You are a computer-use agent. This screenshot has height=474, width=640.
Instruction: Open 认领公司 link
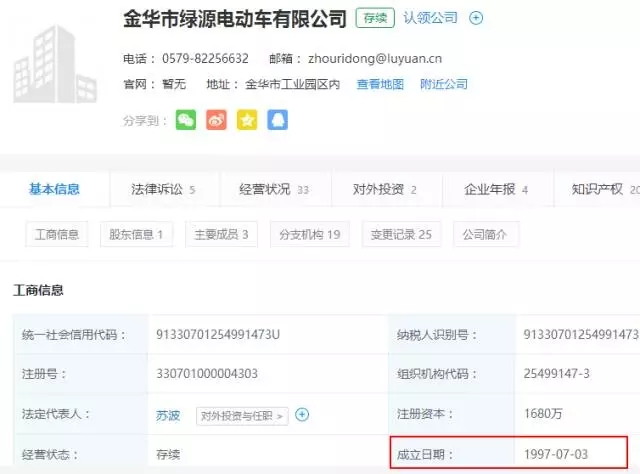pyautogui.click(x=431, y=18)
